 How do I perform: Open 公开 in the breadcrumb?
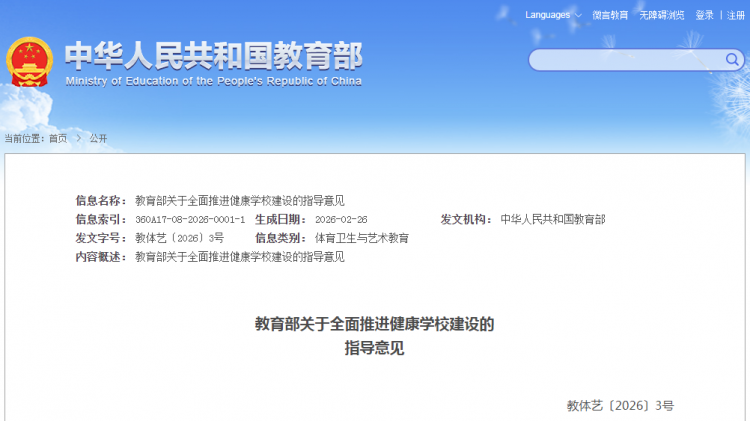coord(98,138)
